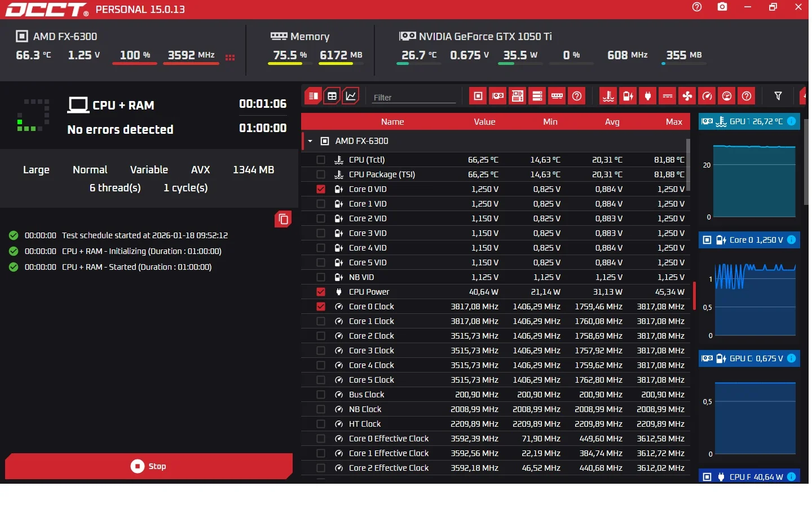Image resolution: width=812 pixels, height=508 pixels.
Task: Filter sensors by storage drive icon
Action: point(537,96)
